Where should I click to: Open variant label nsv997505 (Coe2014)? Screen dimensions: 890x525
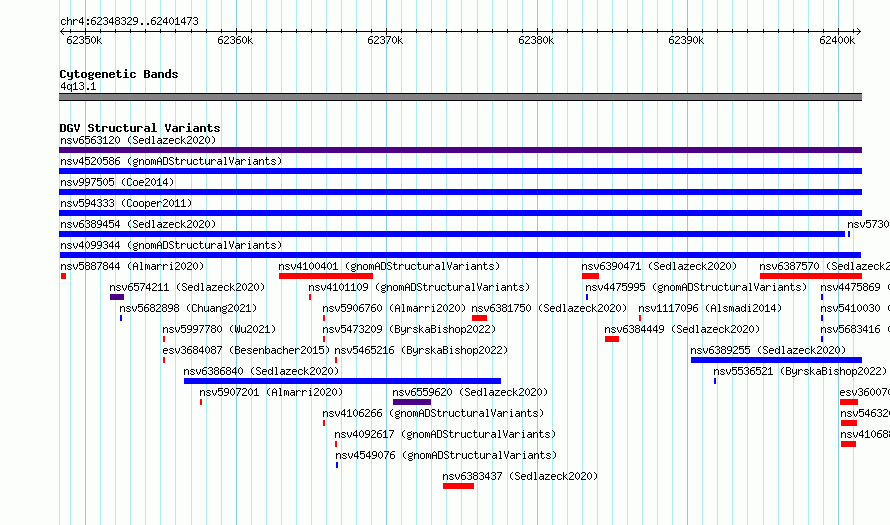click(117, 182)
